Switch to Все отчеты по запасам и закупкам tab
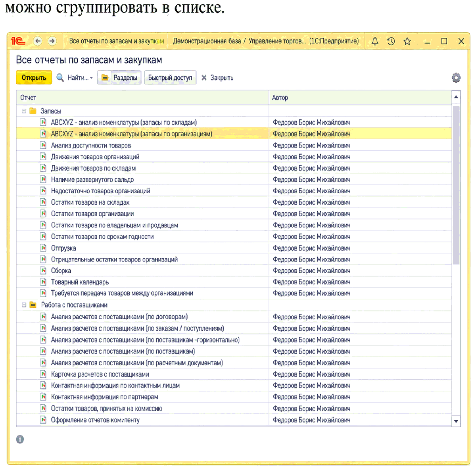Screen dimensions: 476x476 [x=116, y=41]
